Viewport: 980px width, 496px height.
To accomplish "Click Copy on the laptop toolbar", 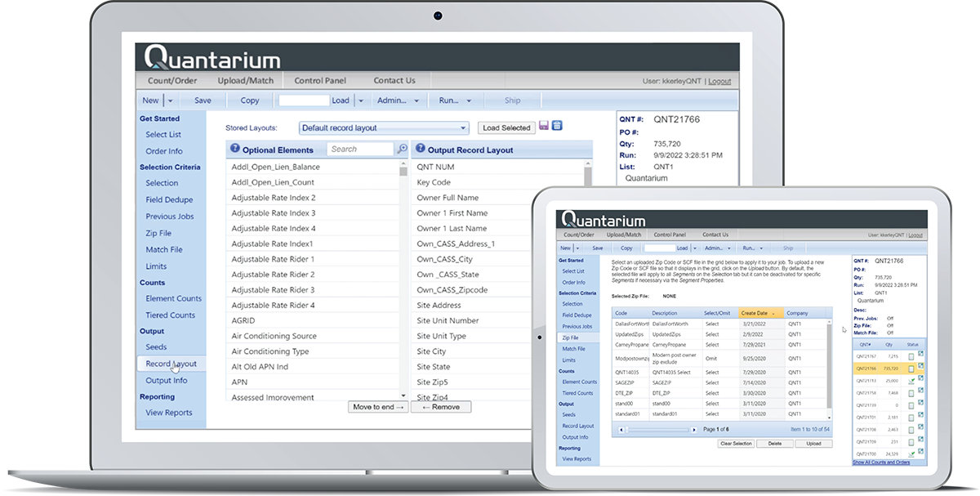I will click(250, 101).
